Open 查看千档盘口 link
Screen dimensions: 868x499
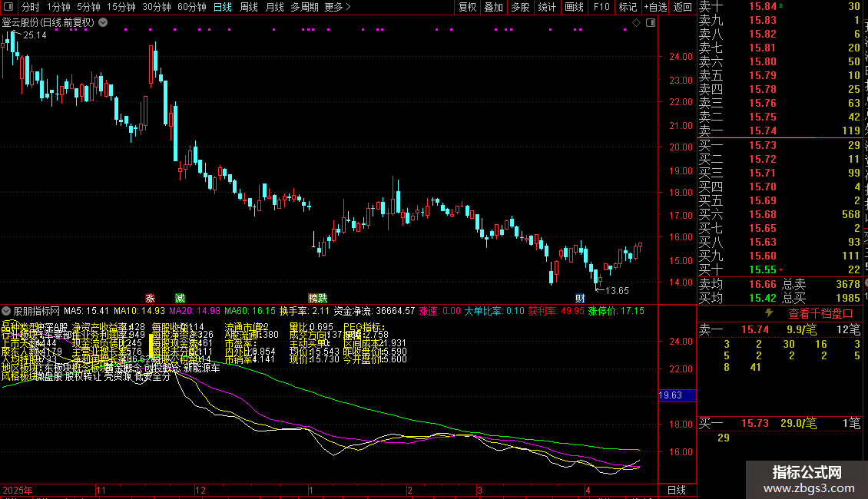click(820, 313)
